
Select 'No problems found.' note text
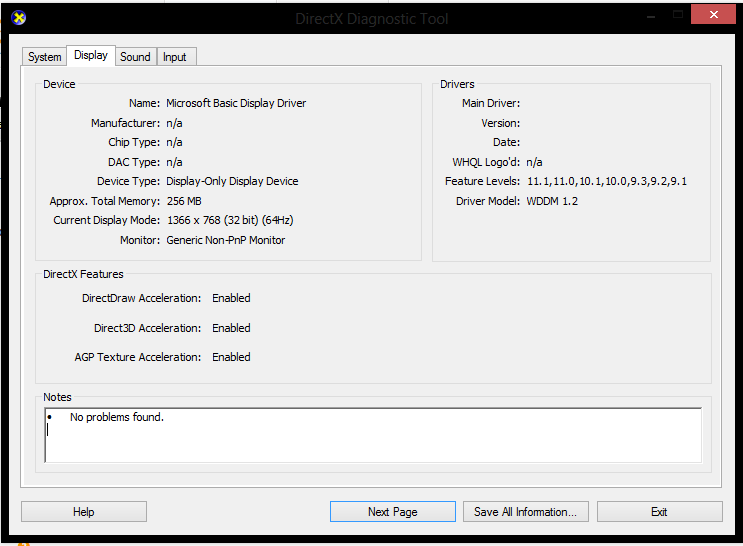coord(117,417)
